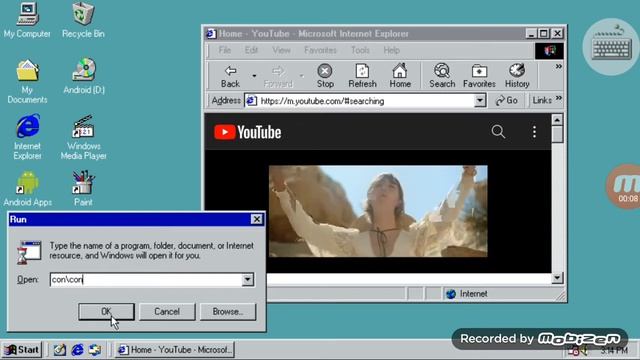
Task: Click OK in Run dialog
Action: [106, 311]
